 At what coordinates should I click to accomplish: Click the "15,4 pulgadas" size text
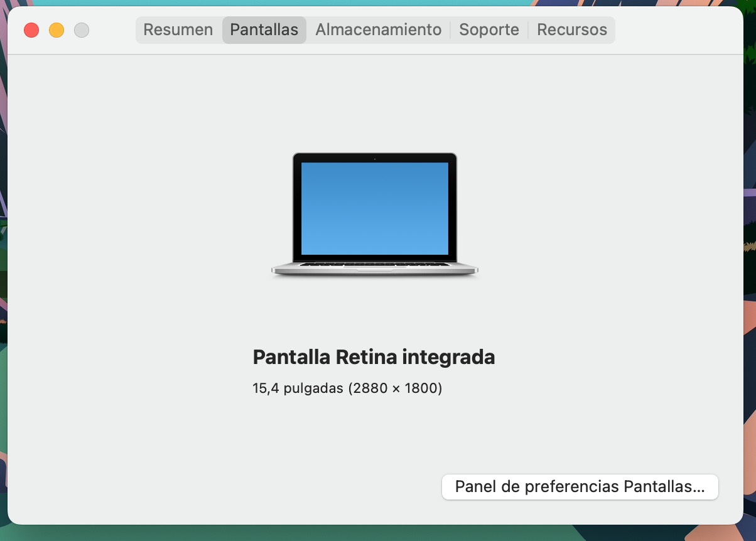pos(298,388)
